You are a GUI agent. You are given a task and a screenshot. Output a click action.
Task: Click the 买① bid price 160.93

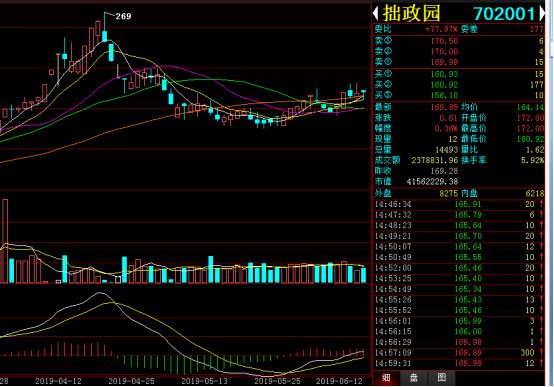point(444,74)
